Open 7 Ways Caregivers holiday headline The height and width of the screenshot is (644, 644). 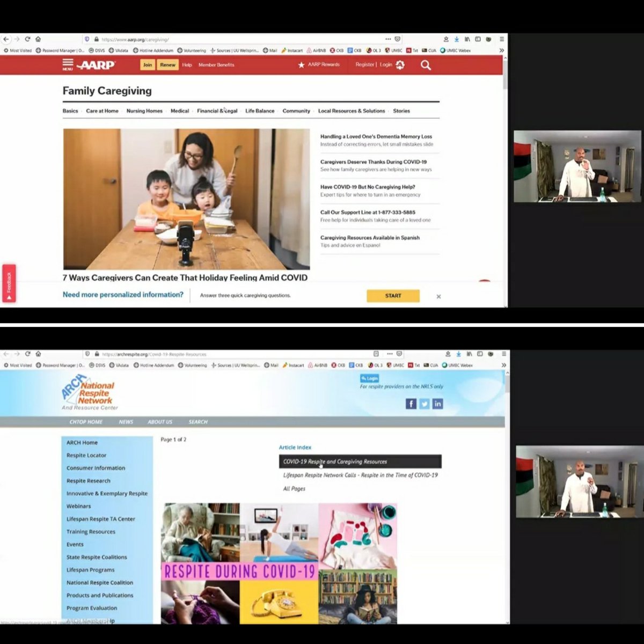[185, 277]
